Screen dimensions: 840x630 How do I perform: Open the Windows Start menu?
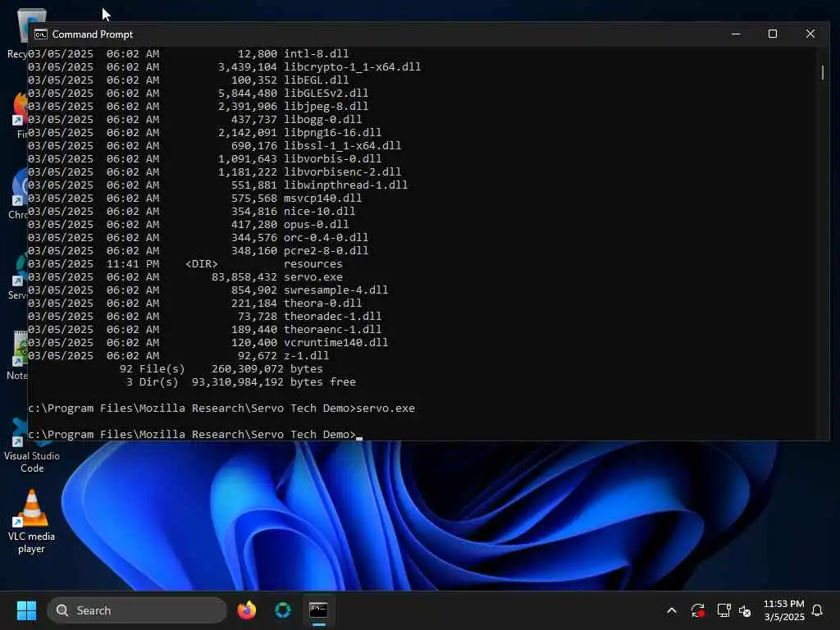26,610
